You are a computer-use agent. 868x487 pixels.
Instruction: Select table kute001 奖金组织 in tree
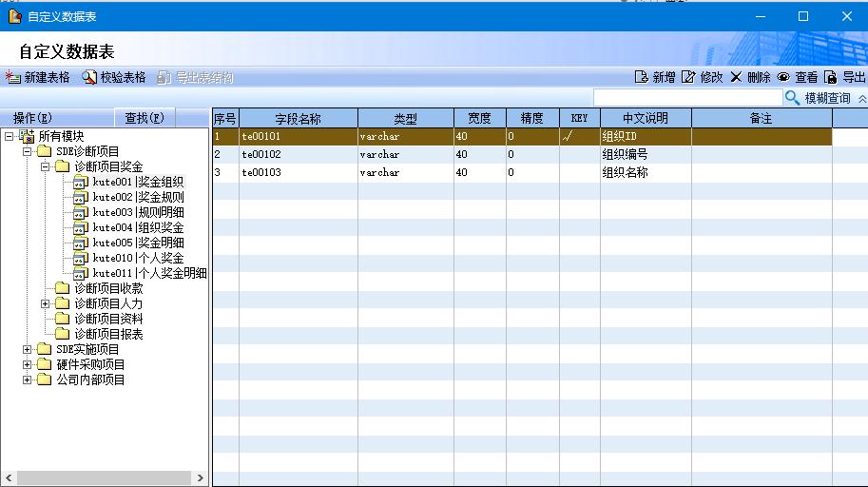pyautogui.click(x=137, y=182)
